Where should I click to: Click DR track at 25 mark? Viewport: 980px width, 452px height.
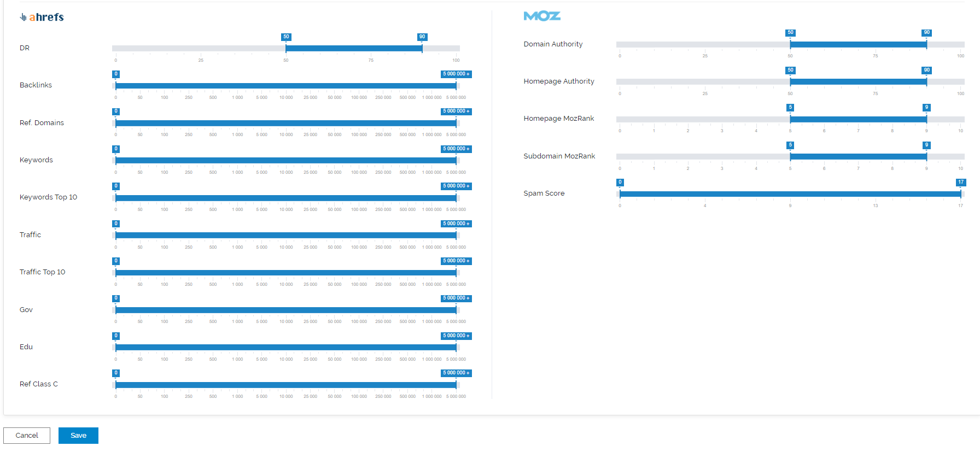(x=201, y=48)
